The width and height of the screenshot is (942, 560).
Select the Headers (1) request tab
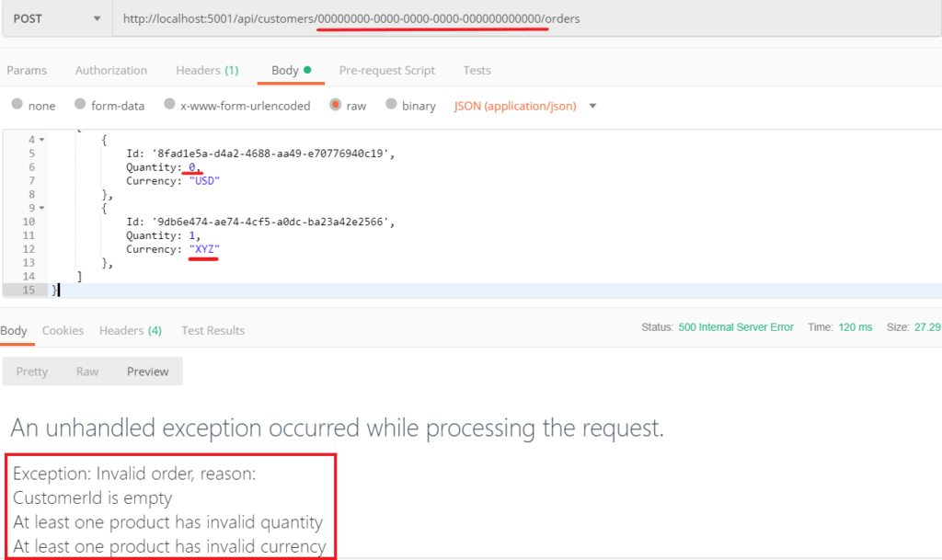(207, 70)
